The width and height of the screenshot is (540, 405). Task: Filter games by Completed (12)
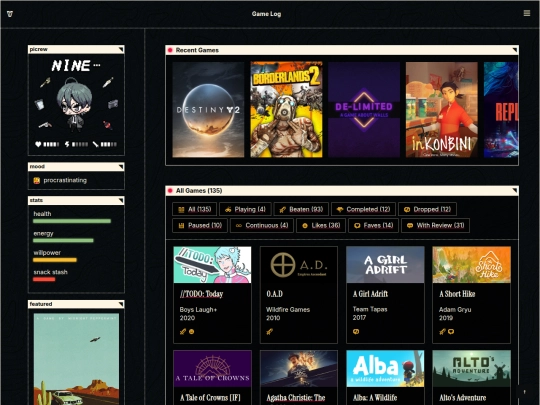[363, 209]
